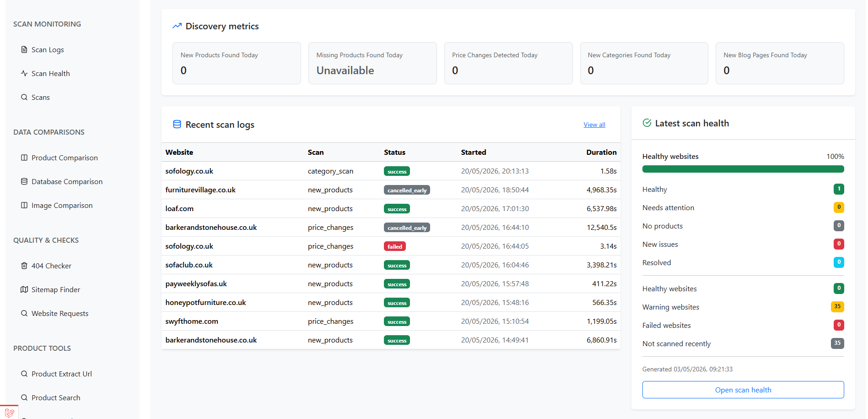This screenshot has height=419, width=868.
Task: Click the sofaclub.co.uk website name
Action: tap(189, 265)
